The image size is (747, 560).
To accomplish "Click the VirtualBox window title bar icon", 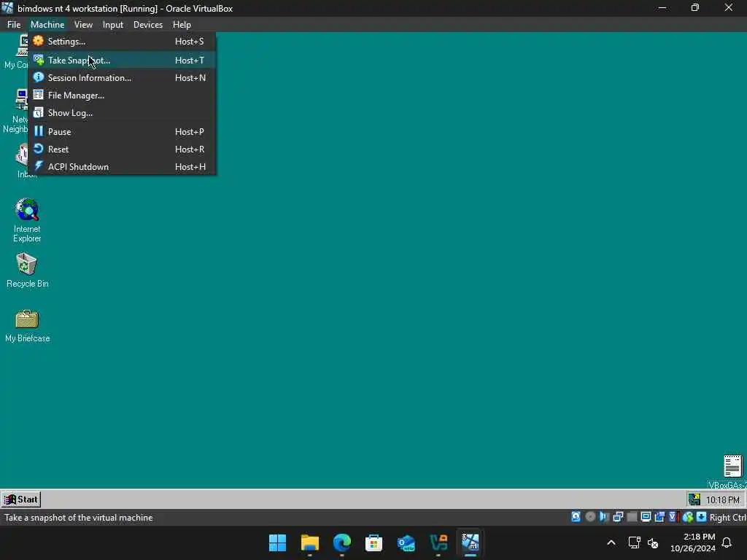I will [x=7, y=8].
